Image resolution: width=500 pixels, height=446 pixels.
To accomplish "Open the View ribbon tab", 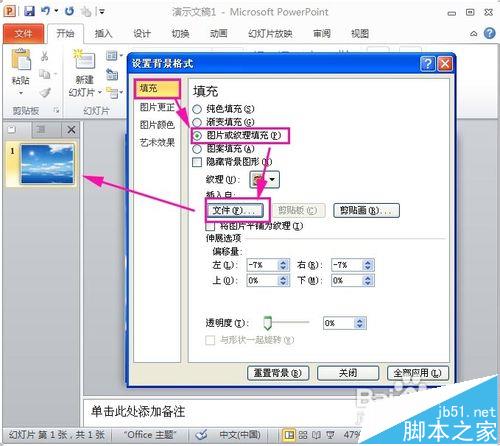I will coord(360,34).
